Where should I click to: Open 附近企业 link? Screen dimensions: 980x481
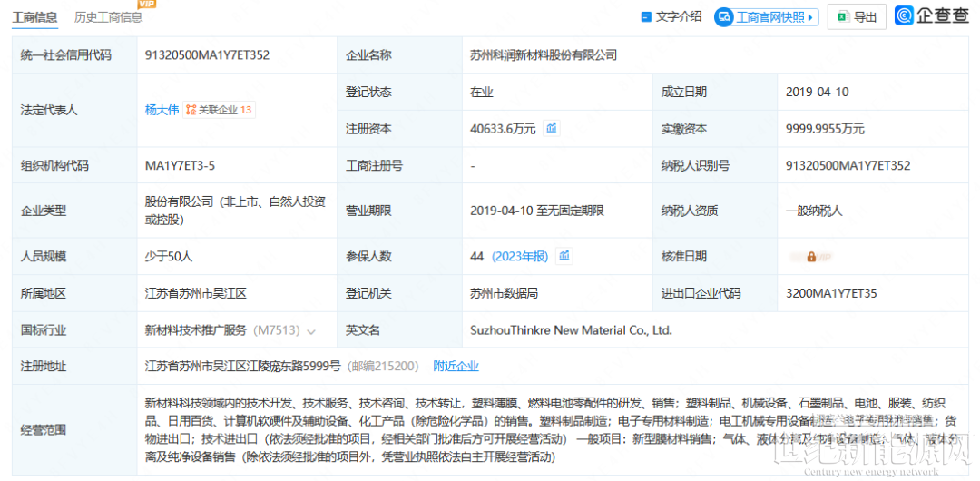456,367
